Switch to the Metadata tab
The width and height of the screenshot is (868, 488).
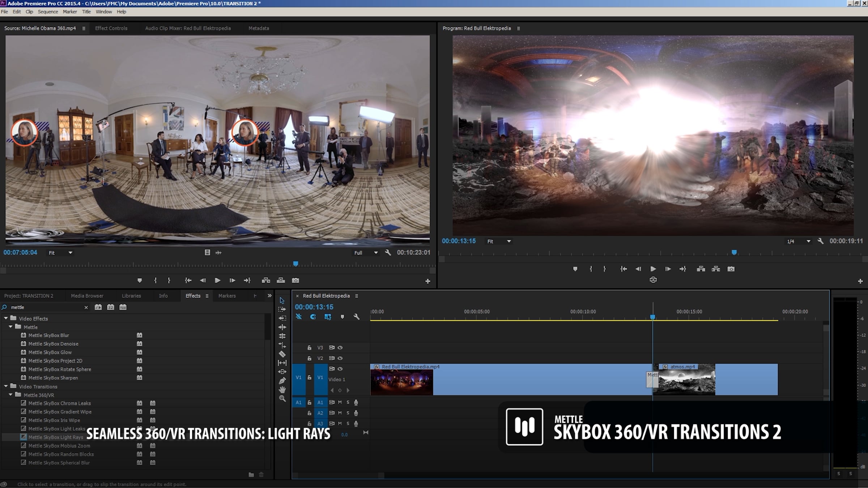pos(259,28)
